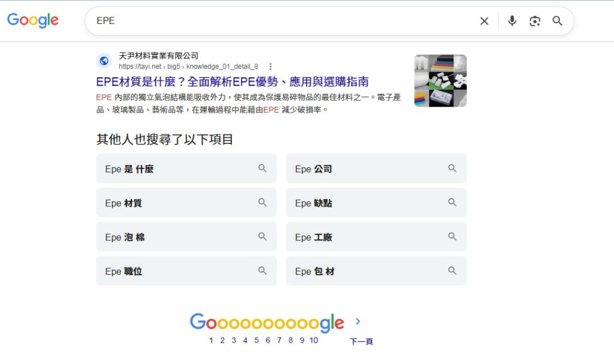Click the Google logo at top left

33,20
